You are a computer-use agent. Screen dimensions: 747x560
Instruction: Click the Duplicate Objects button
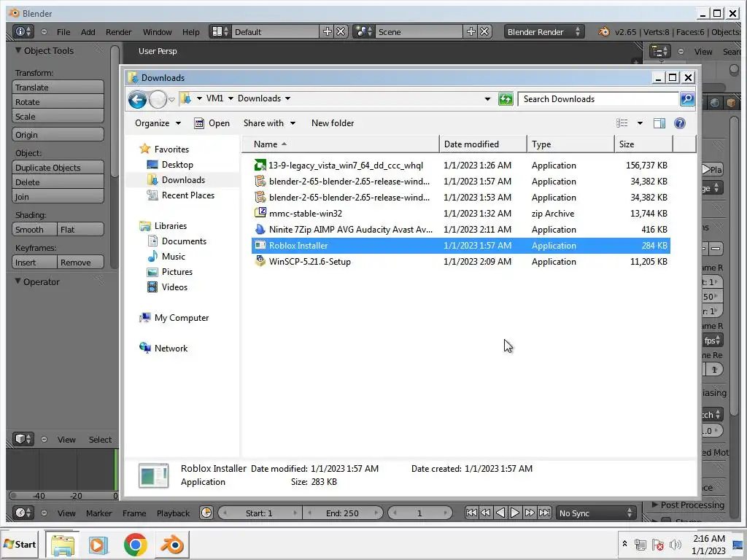click(58, 168)
